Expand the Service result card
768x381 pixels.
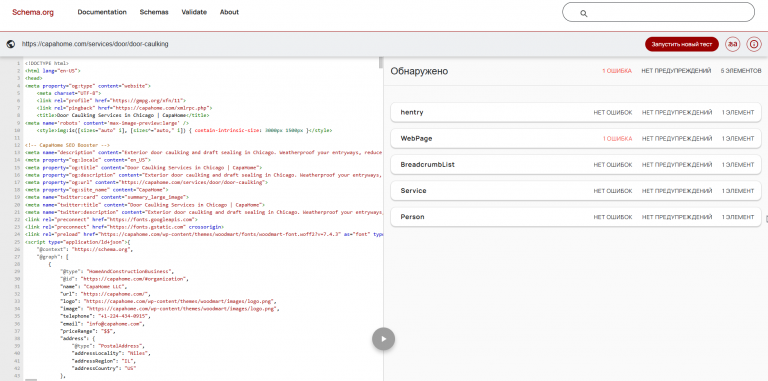click(576, 191)
